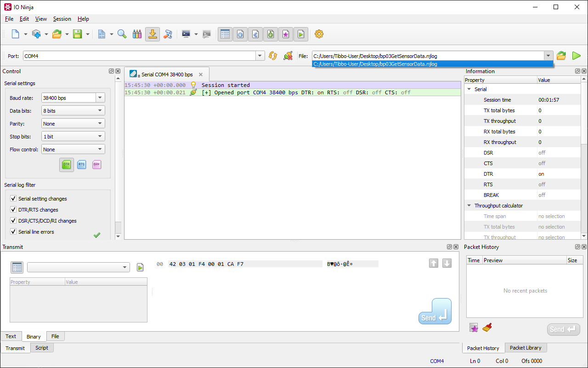Click the clear log brush icon

click(168, 34)
